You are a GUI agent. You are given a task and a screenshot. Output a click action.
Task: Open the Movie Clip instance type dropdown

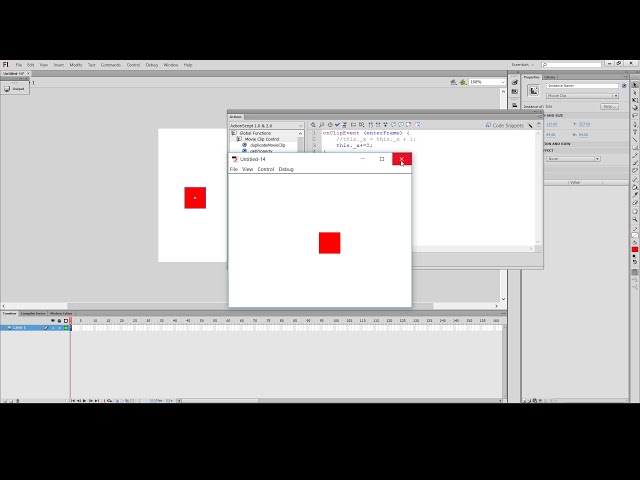[x=582, y=96]
